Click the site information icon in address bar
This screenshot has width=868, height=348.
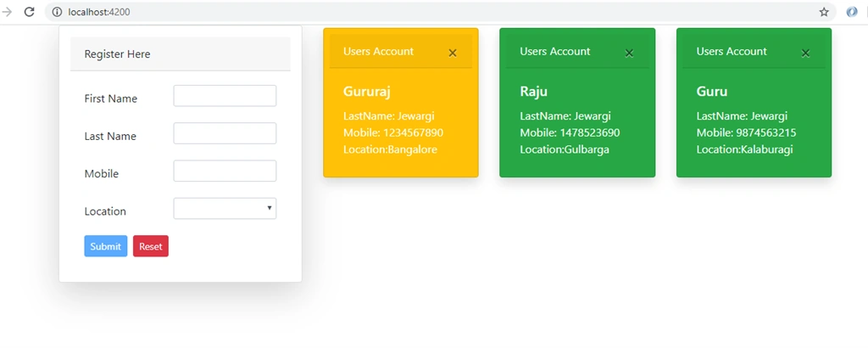pyautogui.click(x=57, y=12)
